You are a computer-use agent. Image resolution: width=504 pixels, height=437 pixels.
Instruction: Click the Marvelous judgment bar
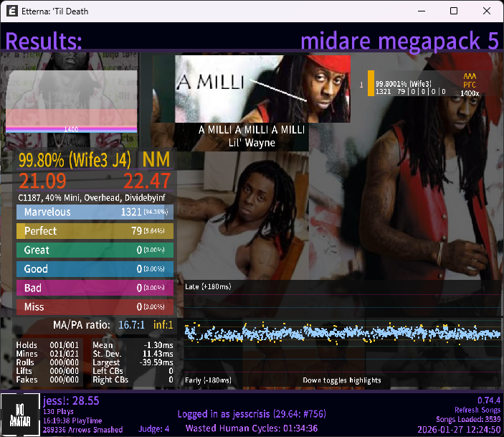coord(95,212)
